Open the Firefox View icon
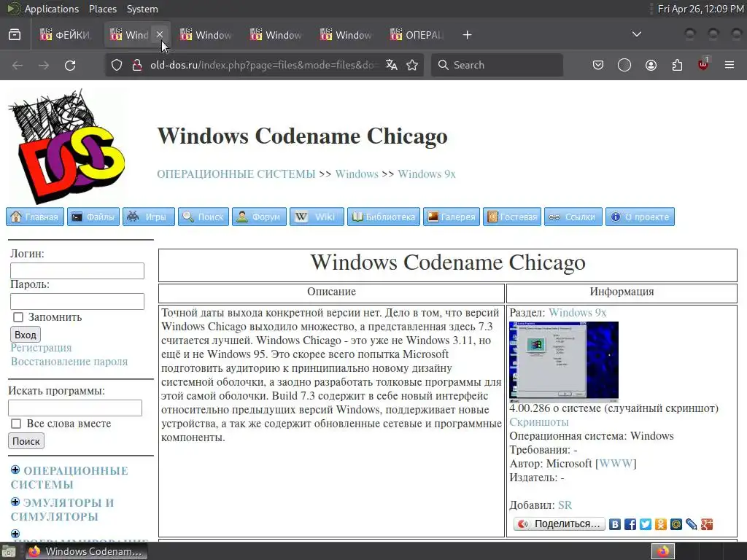Image resolution: width=747 pixels, height=560 pixels. [x=15, y=35]
